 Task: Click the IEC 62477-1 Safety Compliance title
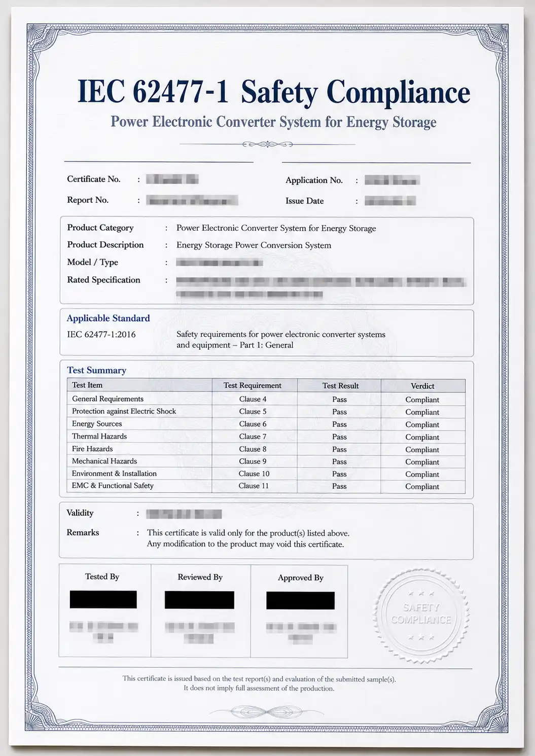click(x=273, y=92)
